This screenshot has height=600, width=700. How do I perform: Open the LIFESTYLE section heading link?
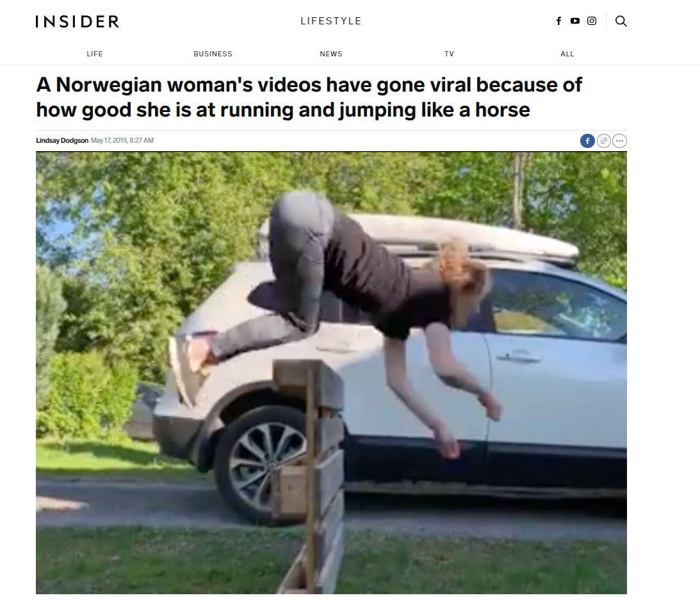331,21
